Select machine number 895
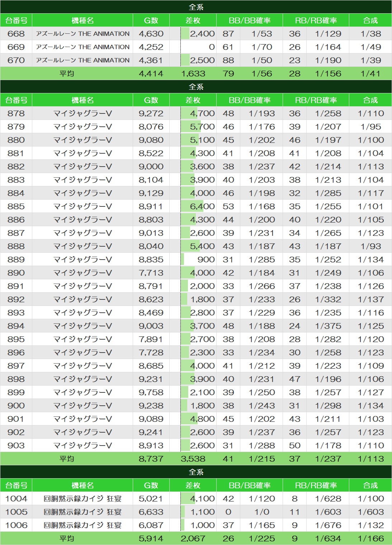 16,339
